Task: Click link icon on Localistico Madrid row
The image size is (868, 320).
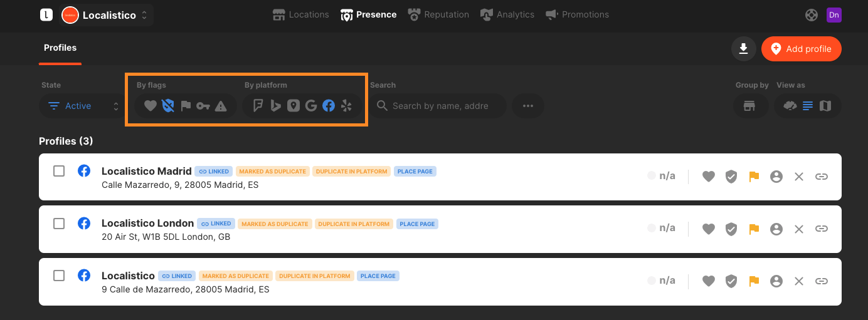Action: 822,177
